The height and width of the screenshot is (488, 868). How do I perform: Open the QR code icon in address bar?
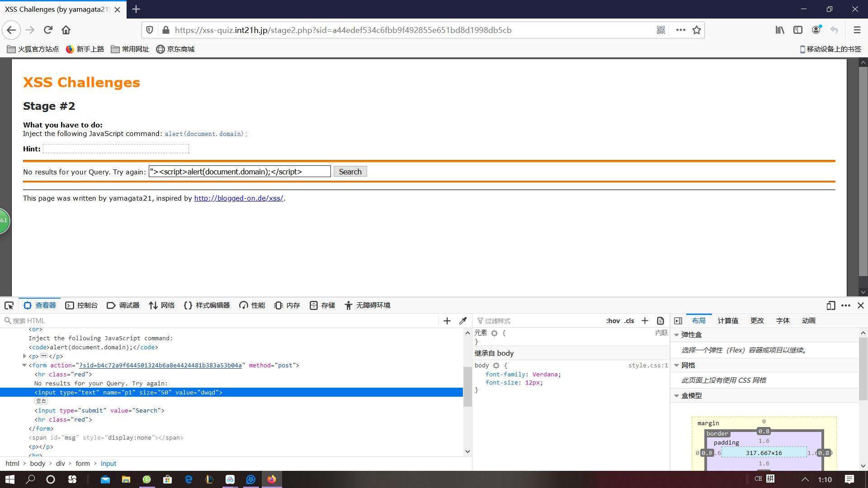tap(661, 30)
